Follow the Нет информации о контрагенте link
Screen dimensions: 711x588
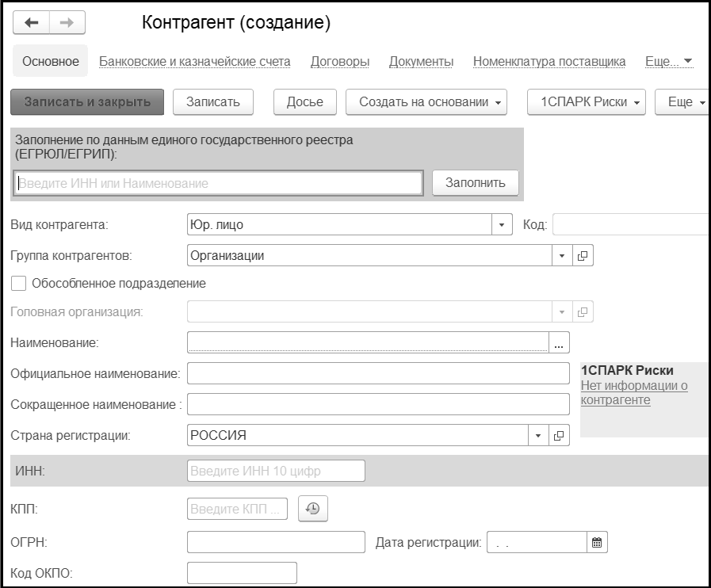click(x=634, y=393)
